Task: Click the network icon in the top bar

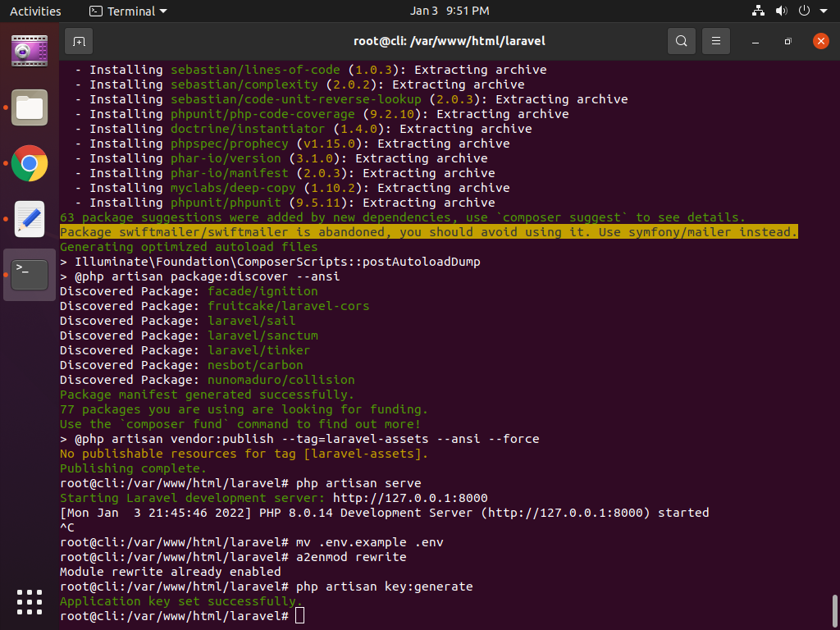Action: tap(757, 11)
